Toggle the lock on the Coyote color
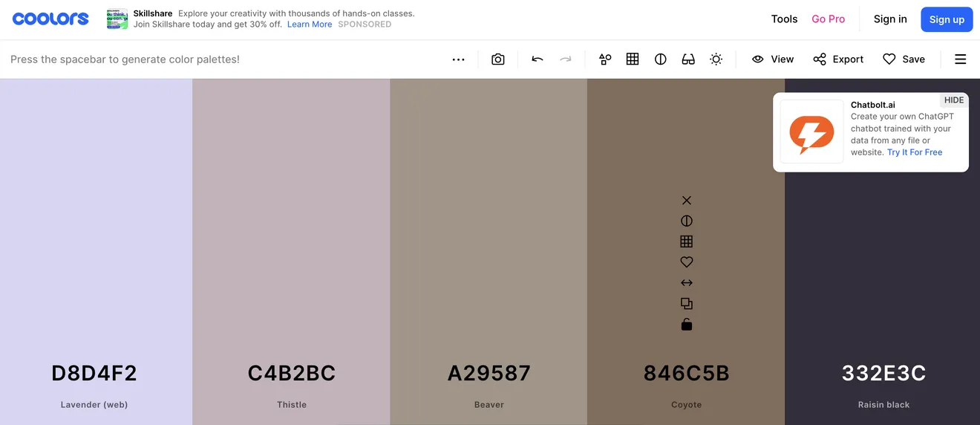This screenshot has width=980, height=425. coord(687,324)
